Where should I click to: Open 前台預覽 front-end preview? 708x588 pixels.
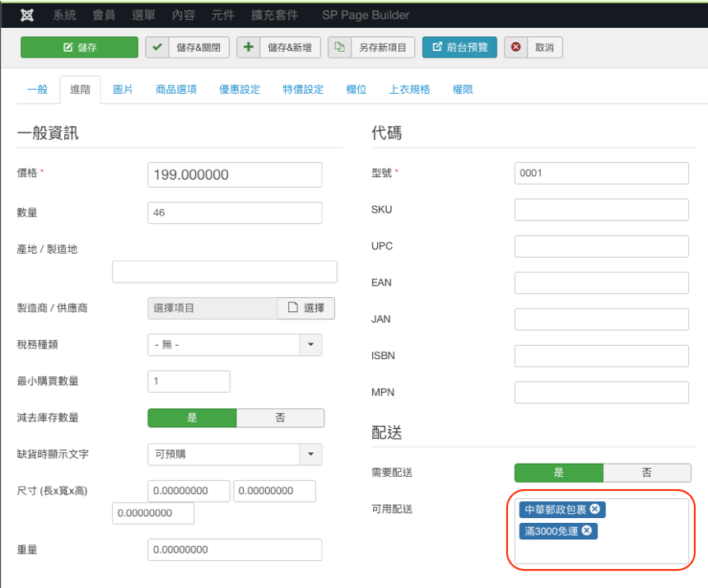click(459, 48)
